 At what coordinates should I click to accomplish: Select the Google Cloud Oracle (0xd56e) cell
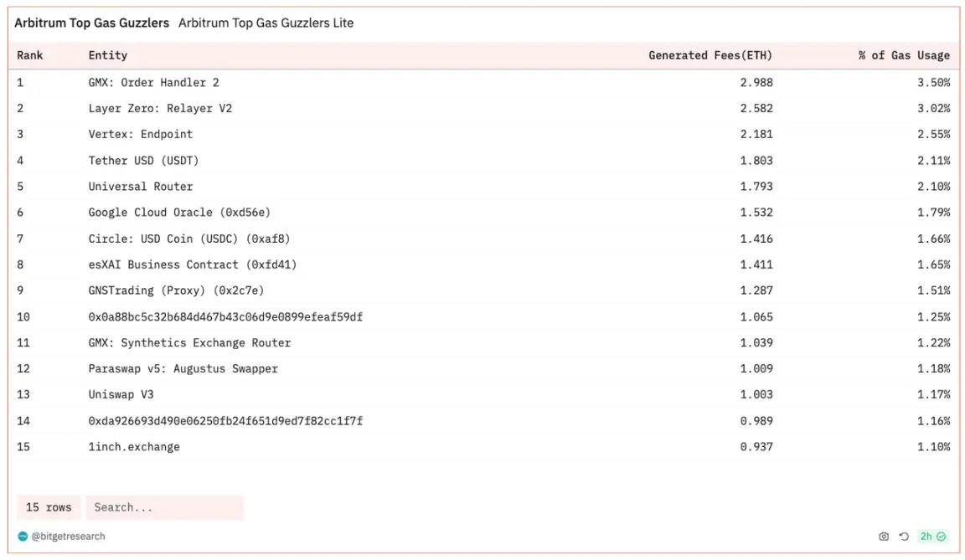click(179, 212)
